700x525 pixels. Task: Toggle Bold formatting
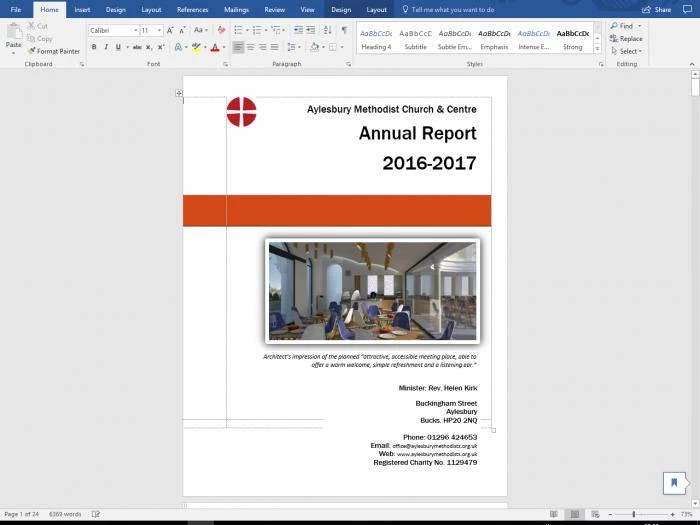[94, 47]
